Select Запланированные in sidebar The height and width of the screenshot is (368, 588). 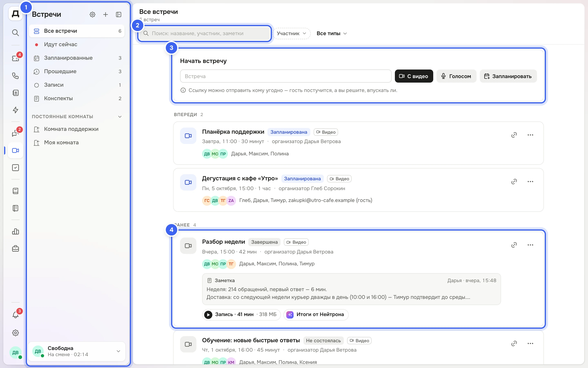pos(77,58)
